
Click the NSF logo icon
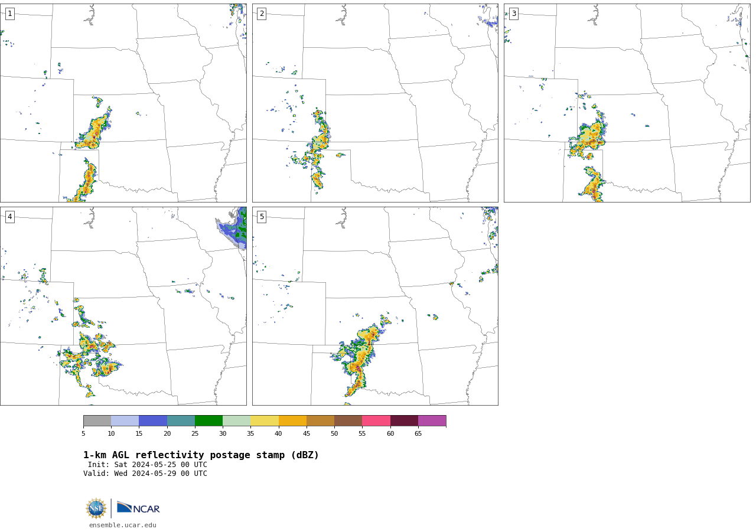click(x=96, y=508)
